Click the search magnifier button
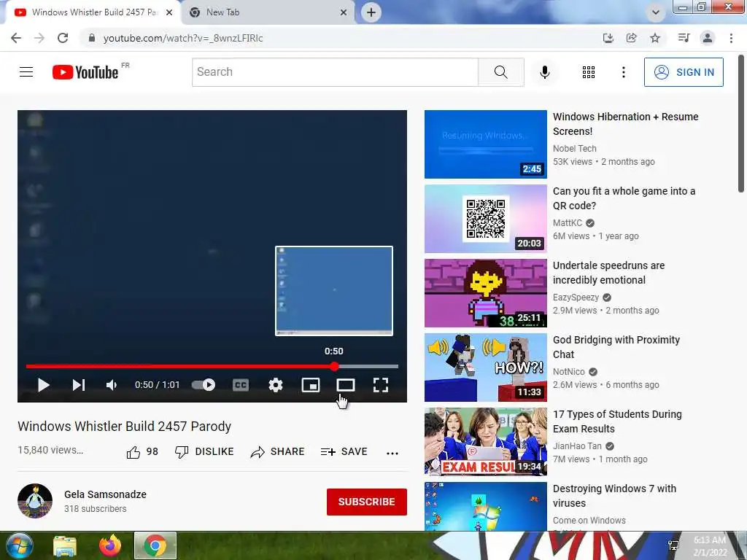Viewport: 747px width, 560px height. [x=500, y=72]
